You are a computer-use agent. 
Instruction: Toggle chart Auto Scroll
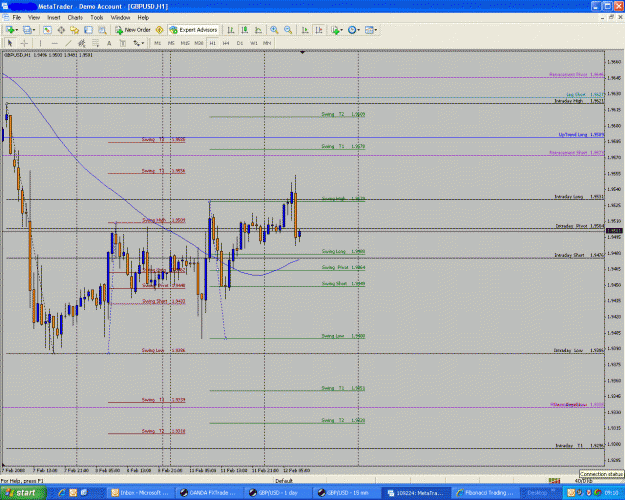click(305, 30)
